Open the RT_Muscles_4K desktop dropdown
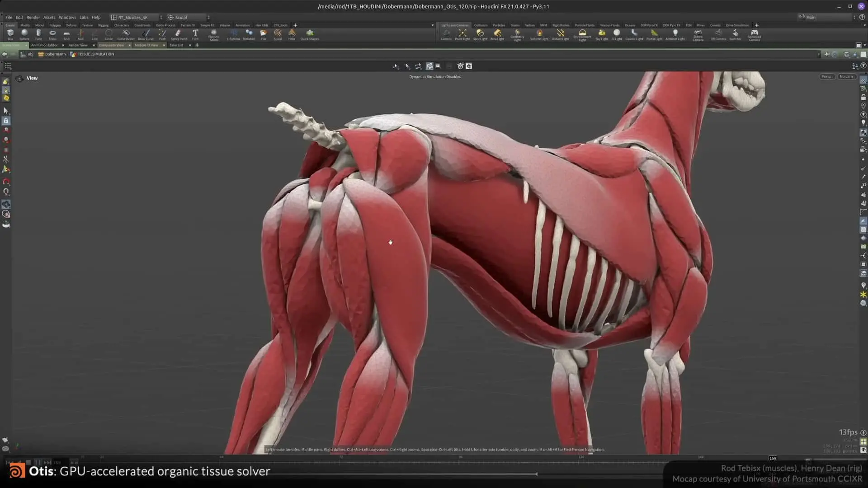The width and height of the screenshot is (868, 488). click(x=136, y=18)
